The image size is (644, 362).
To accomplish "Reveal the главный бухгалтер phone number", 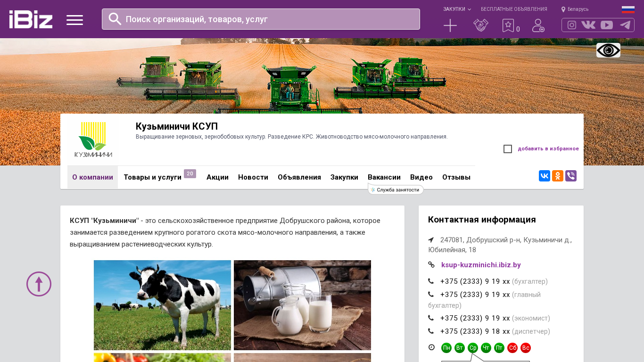I will tap(475, 295).
